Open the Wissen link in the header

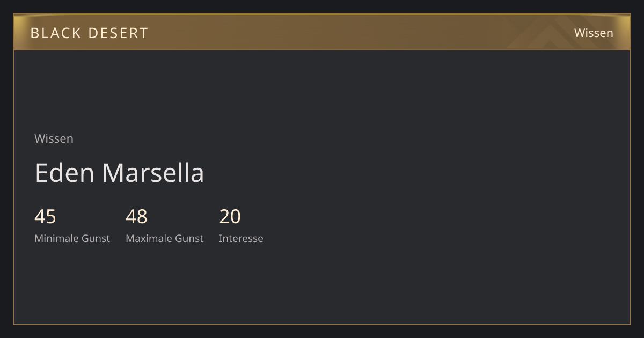[594, 33]
